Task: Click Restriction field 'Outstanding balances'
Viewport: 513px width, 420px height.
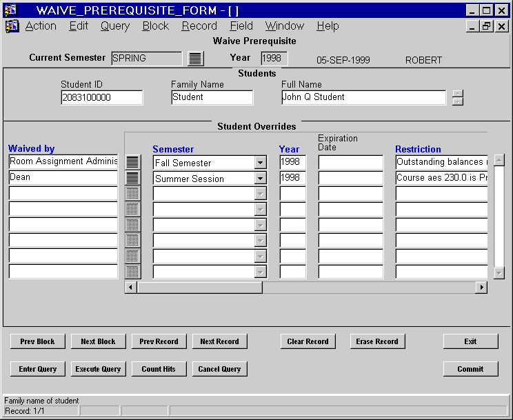Action: pyautogui.click(x=442, y=162)
